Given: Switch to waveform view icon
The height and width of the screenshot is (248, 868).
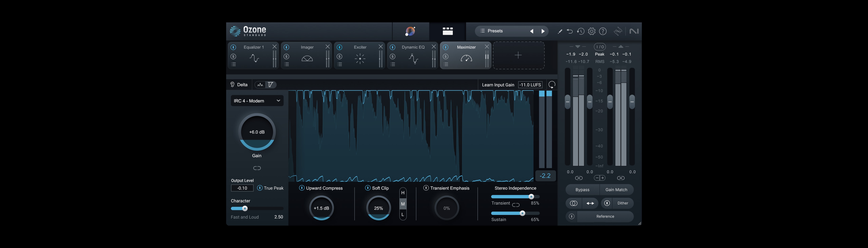Looking at the screenshot, I should [260, 85].
